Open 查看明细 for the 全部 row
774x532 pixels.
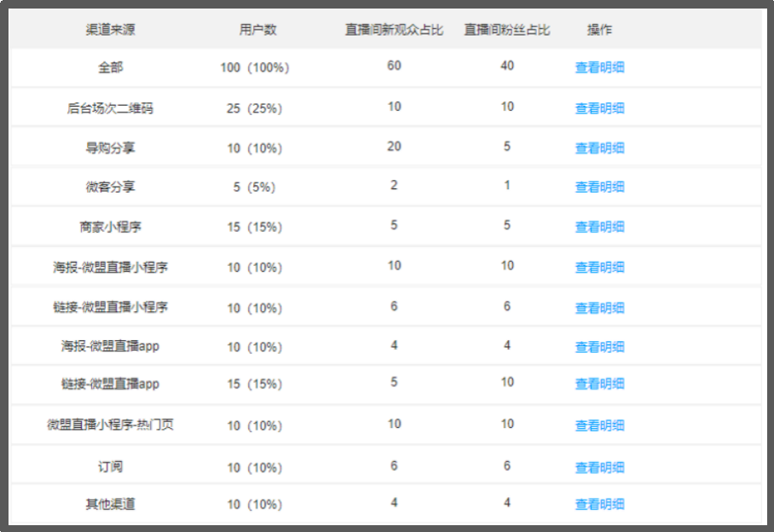[599, 67]
